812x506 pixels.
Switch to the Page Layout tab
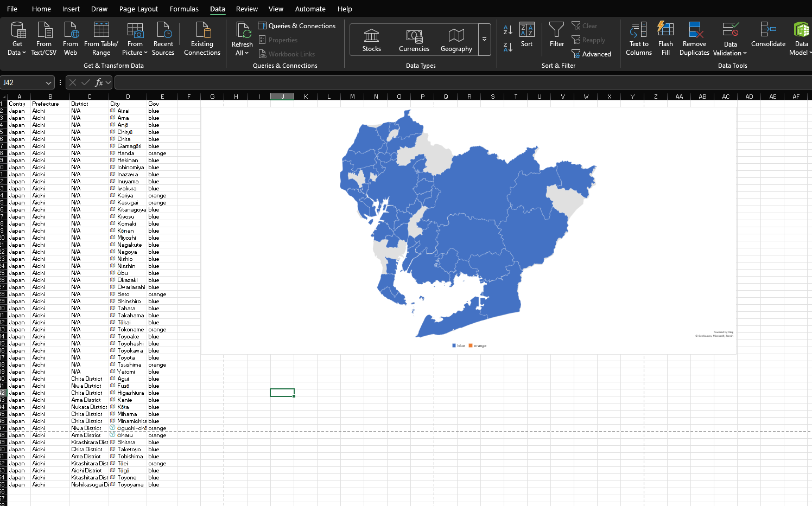[138, 9]
